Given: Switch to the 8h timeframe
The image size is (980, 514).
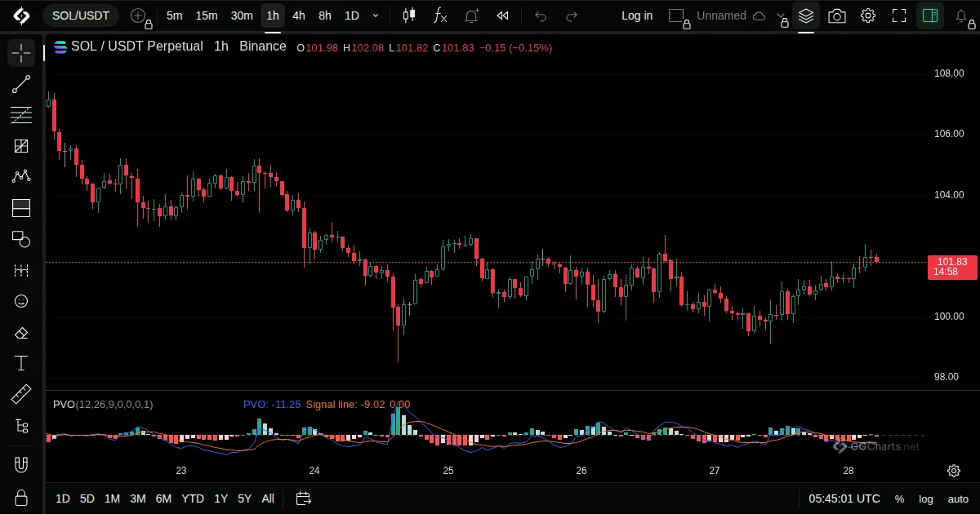Looking at the screenshot, I should tap(325, 16).
